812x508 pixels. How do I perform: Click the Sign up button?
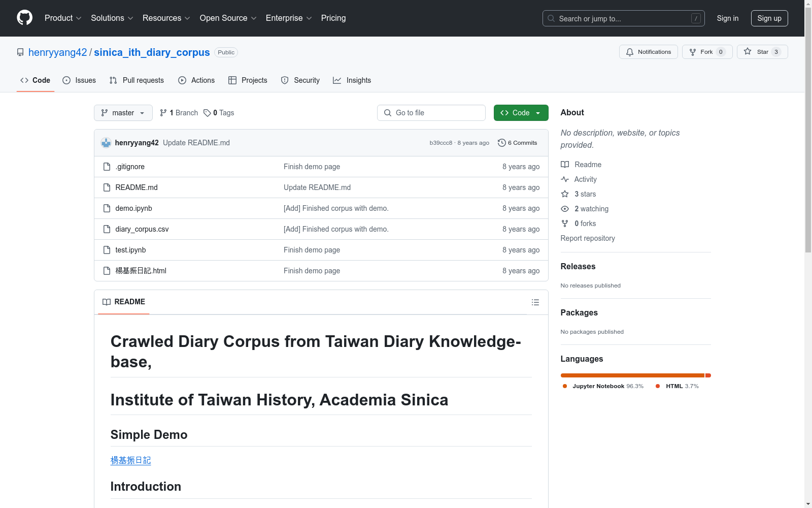pyautogui.click(x=769, y=18)
